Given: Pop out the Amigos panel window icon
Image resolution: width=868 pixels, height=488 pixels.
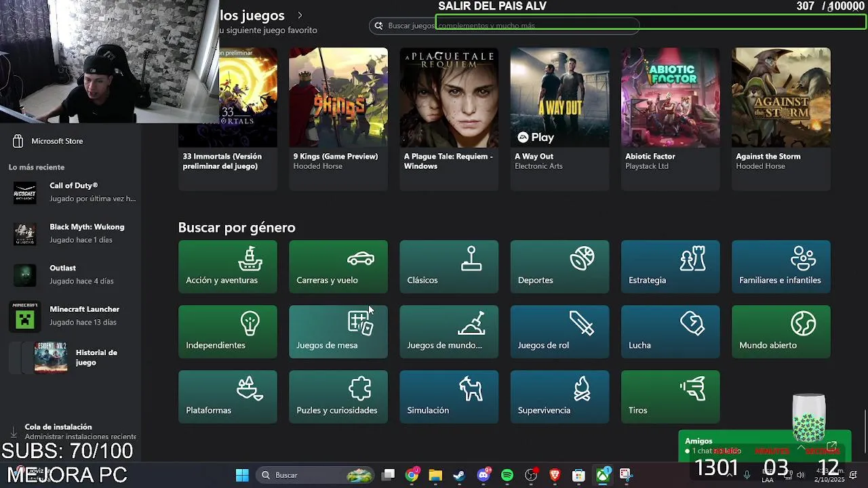Looking at the screenshot, I should coord(832,446).
